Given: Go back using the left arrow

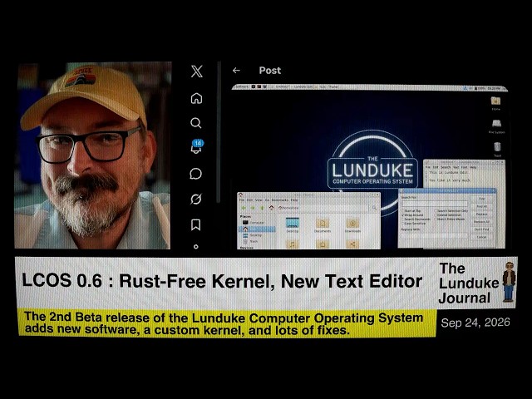Looking at the screenshot, I should (236, 71).
